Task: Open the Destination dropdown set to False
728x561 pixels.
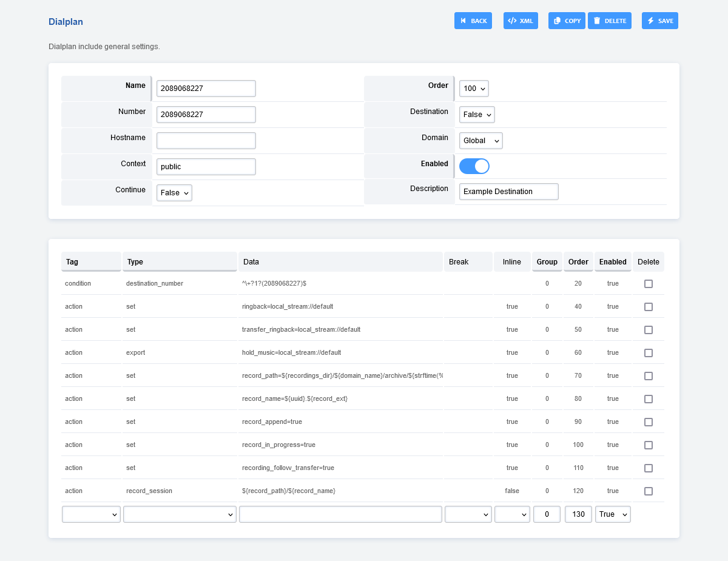Action: [x=476, y=115]
